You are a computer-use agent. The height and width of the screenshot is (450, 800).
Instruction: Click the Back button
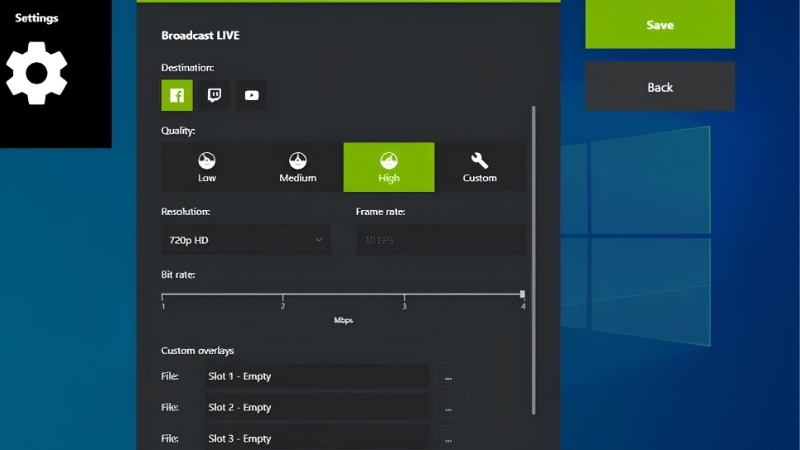(x=660, y=87)
